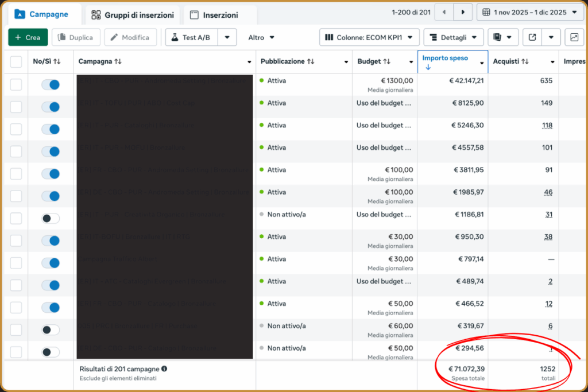Sort by Budget column
588x392 pixels.
pos(374,61)
